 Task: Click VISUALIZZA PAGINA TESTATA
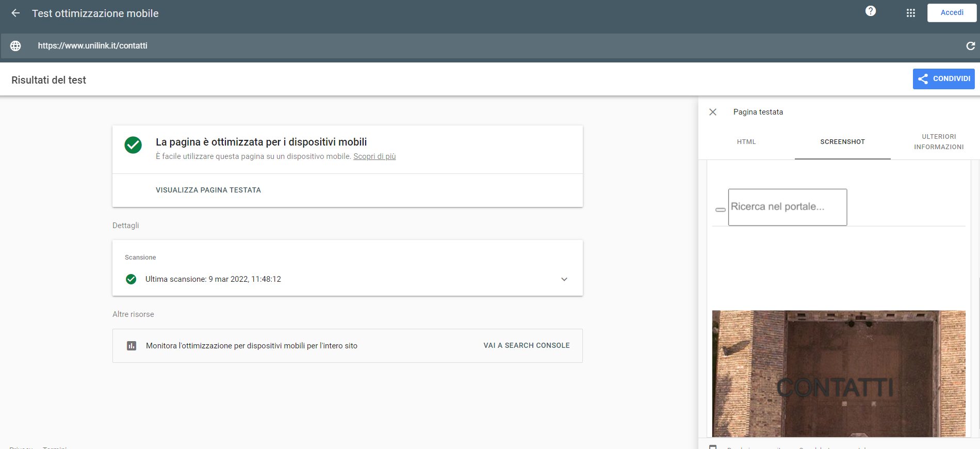coord(208,190)
